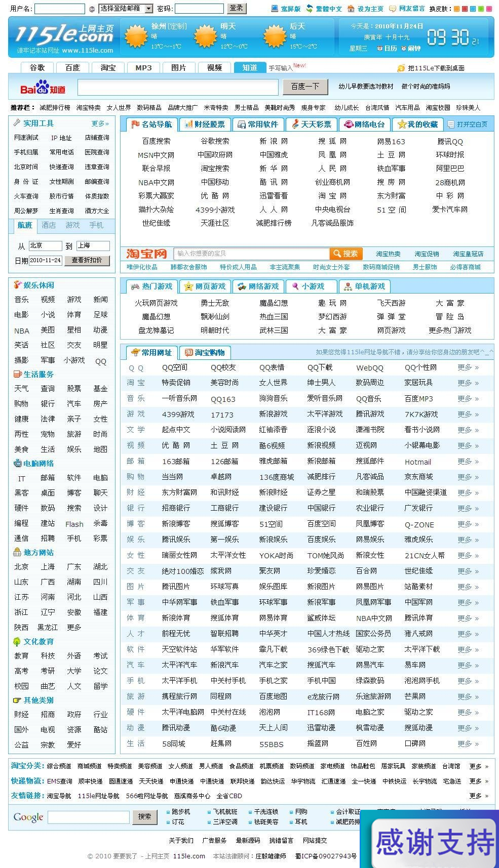499x868 pixels.
Task: Click the Baidu 知道 logo
Action: tap(43, 87)
